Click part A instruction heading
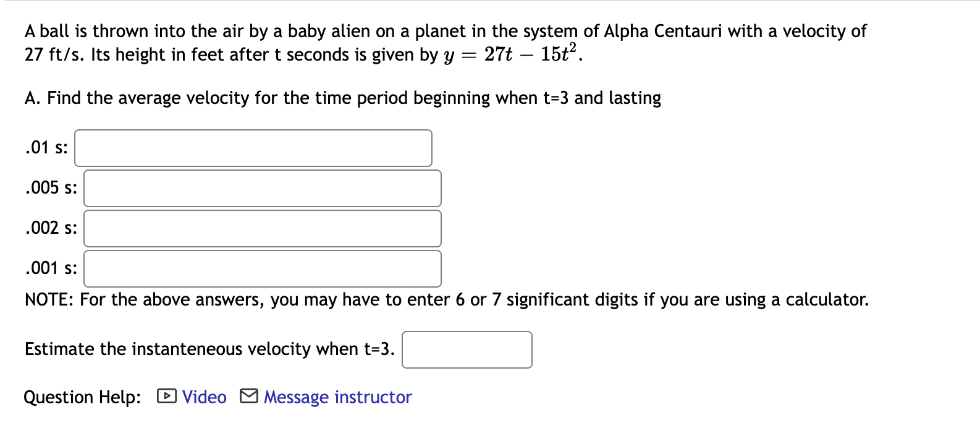The width and height of the screenshot is (980, 428). tap(342, 98)
